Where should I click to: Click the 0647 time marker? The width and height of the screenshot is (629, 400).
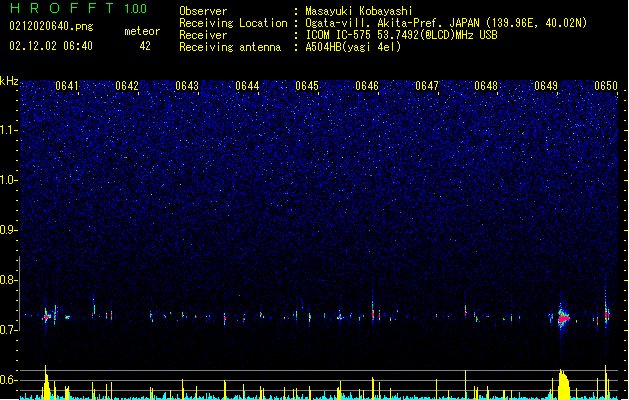(427, 86)
